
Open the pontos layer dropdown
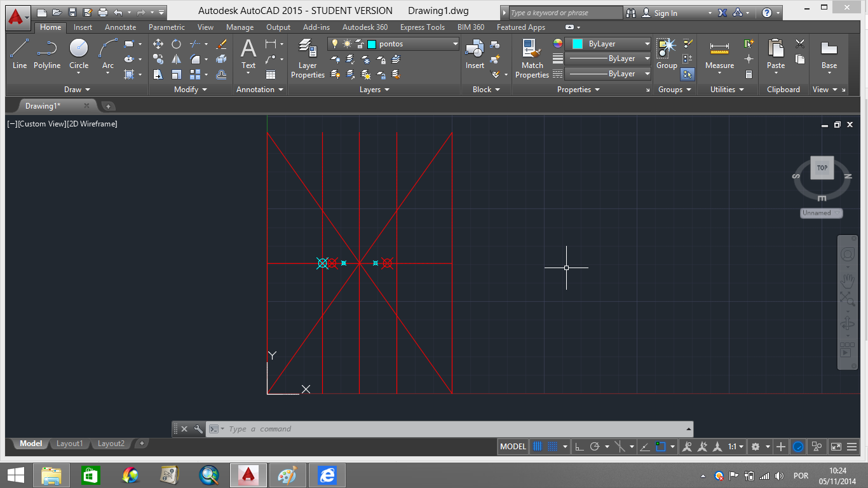click(455, 44)
